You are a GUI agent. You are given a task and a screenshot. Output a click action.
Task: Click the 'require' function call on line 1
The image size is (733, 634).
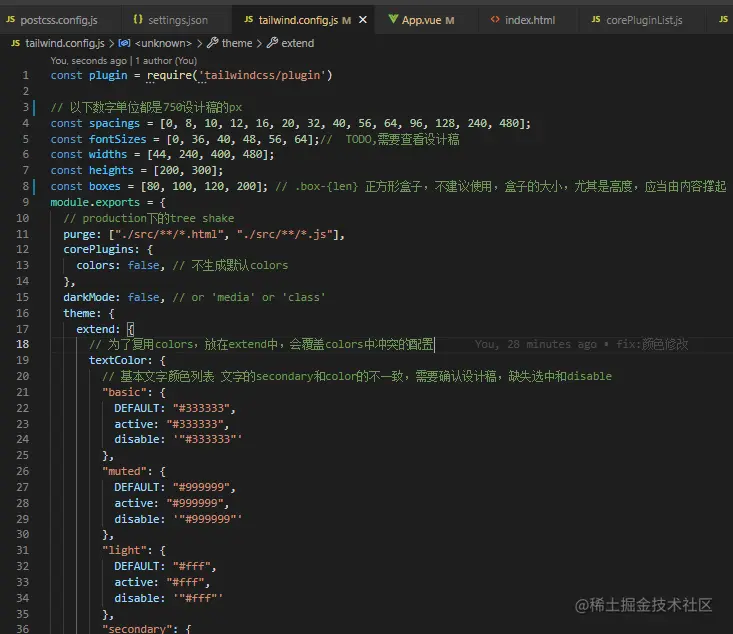point(169,75)
